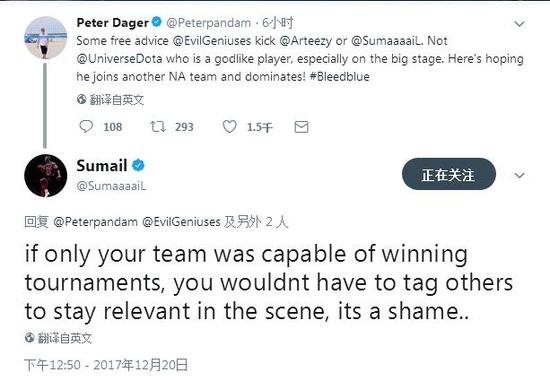This screenshot has height=381, width=550.
Task: Translate Sumail's reply with 翻译自英文
Action: click(65, 338)
